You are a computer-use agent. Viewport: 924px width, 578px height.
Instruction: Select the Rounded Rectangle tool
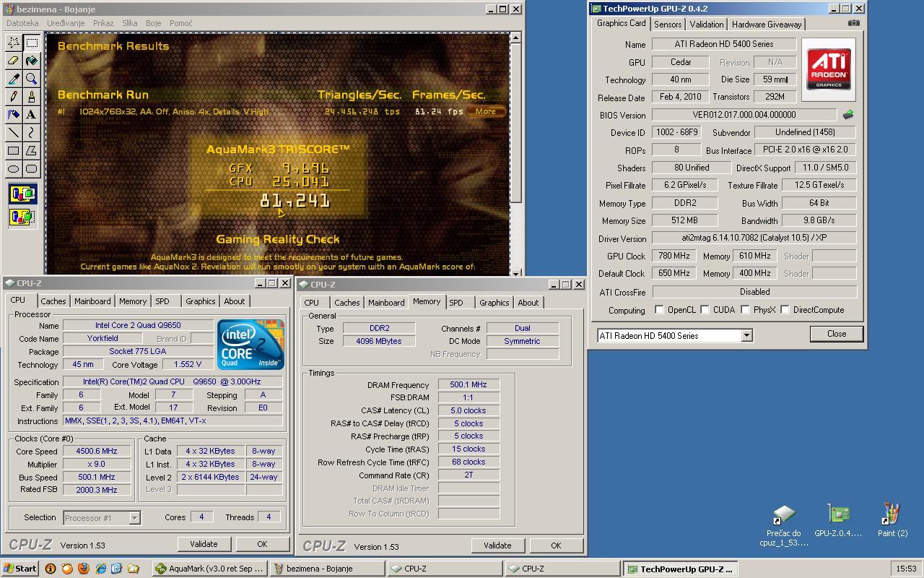(x=32, y=169)
